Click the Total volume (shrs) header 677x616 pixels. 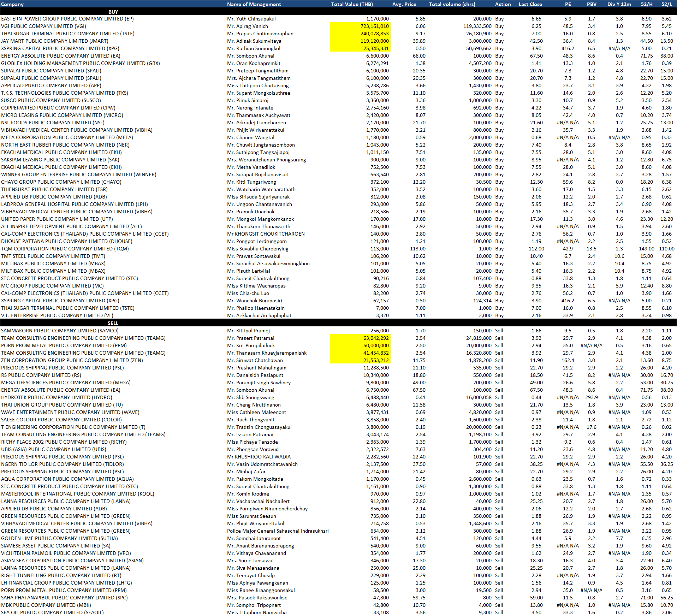click(452, 4)
